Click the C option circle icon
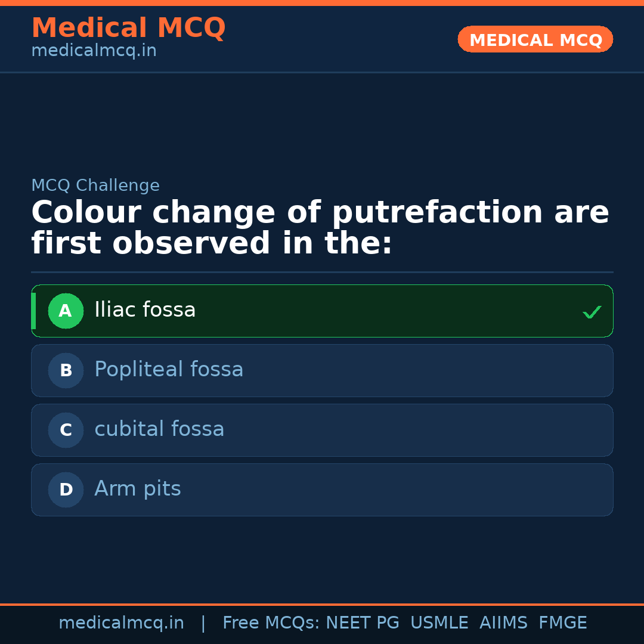 (66, 430)
